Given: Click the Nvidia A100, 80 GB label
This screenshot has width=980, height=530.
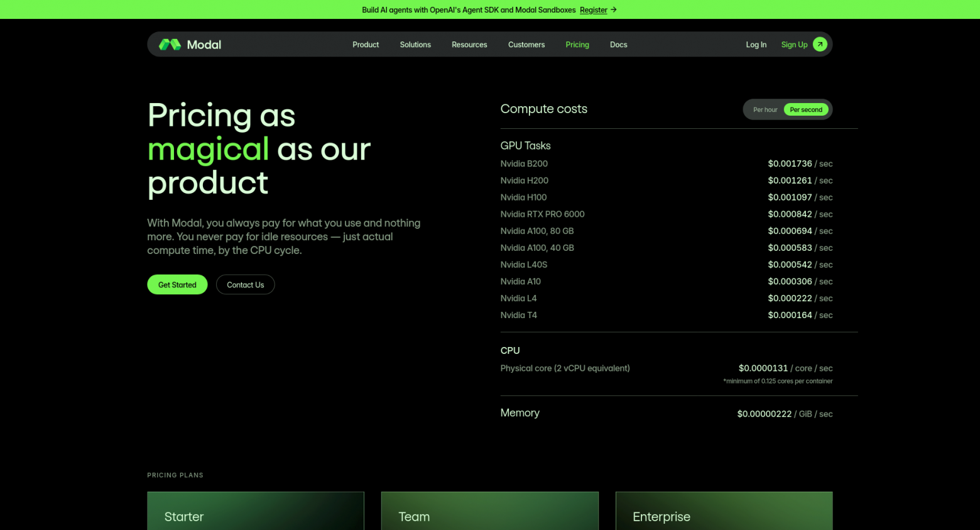Looking at the screenshot, I should click(537, 231).
